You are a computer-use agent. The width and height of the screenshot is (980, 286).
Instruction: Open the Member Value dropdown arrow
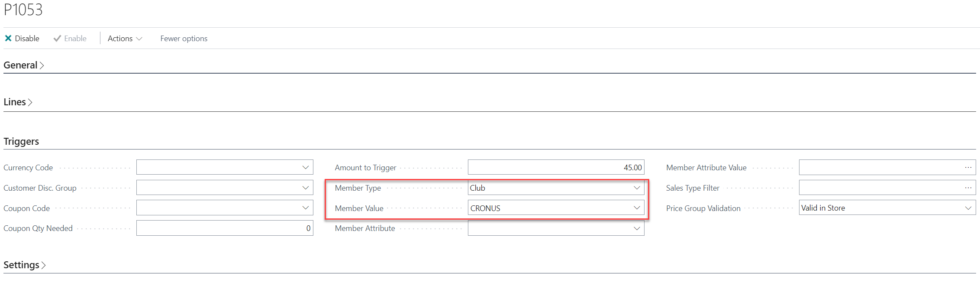637,208
